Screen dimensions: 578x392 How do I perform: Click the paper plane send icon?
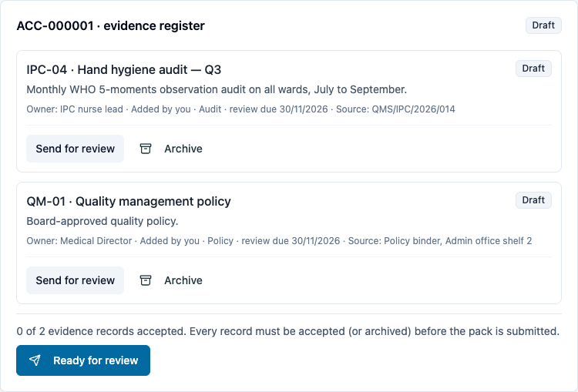click(x=35, y=360)
